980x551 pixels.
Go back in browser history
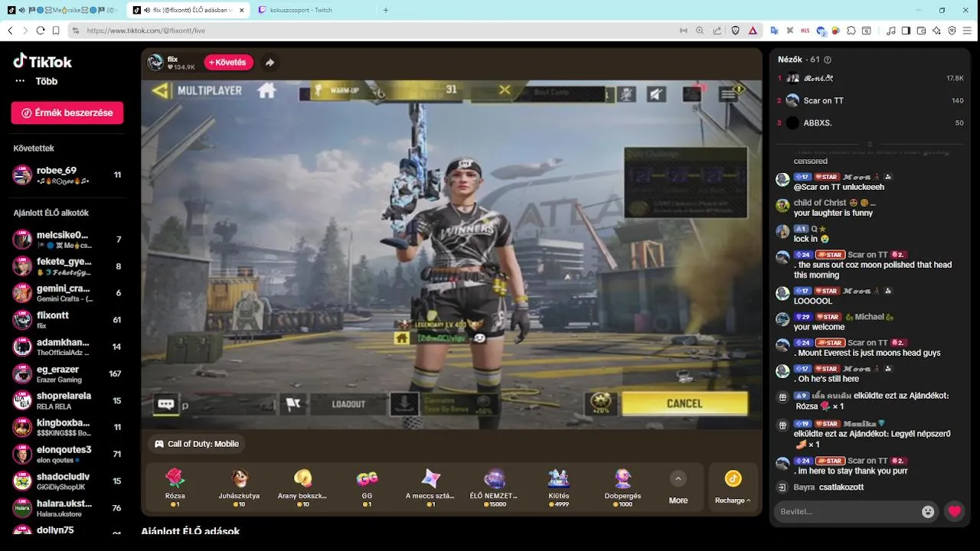pos(10,31)
